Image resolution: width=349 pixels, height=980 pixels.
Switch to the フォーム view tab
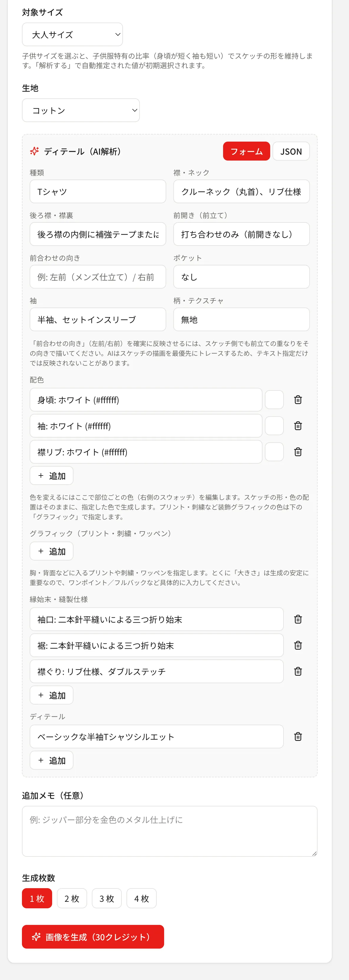[246, 151]
